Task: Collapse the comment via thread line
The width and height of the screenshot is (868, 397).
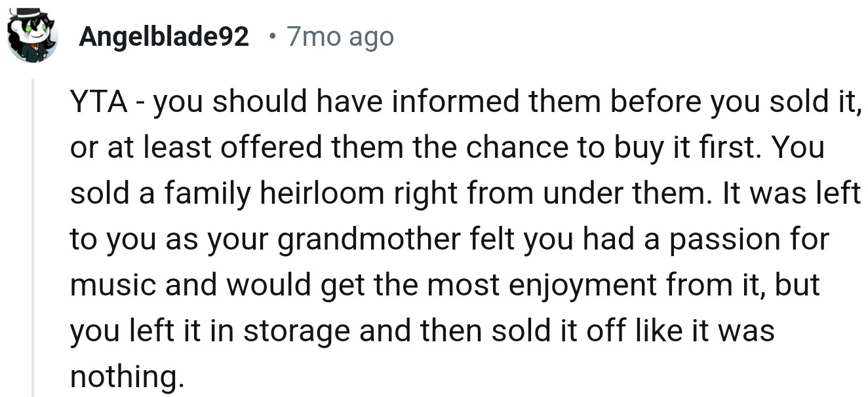Action: tap(32, 237)
